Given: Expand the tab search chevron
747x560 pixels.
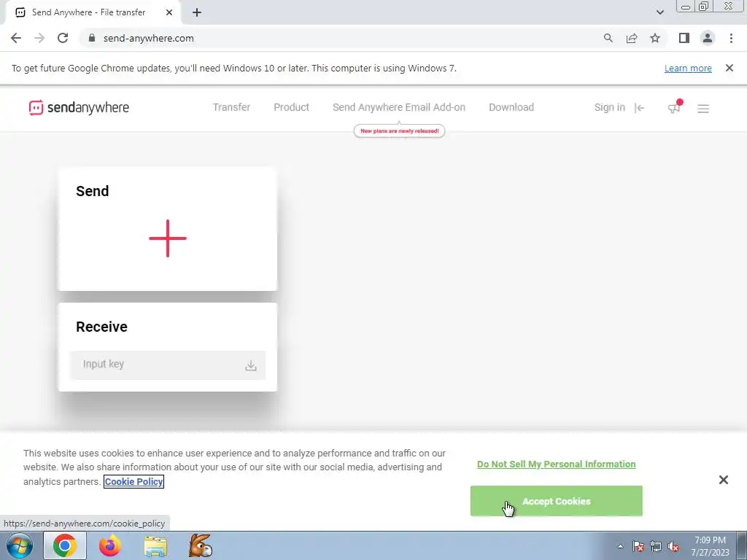Looking at the screenshot, I should click(x=659, y=12).
